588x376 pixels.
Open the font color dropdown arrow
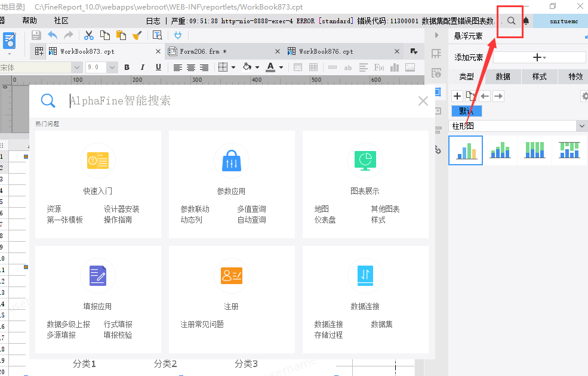(x=281, y=67)
